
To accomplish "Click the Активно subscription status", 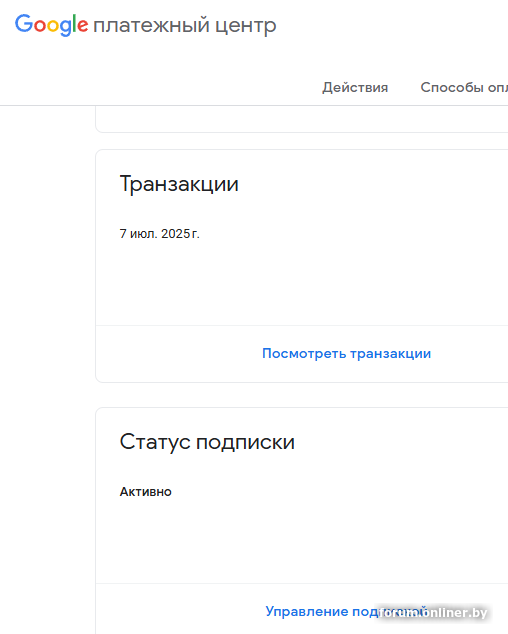I will pos(146,492).
